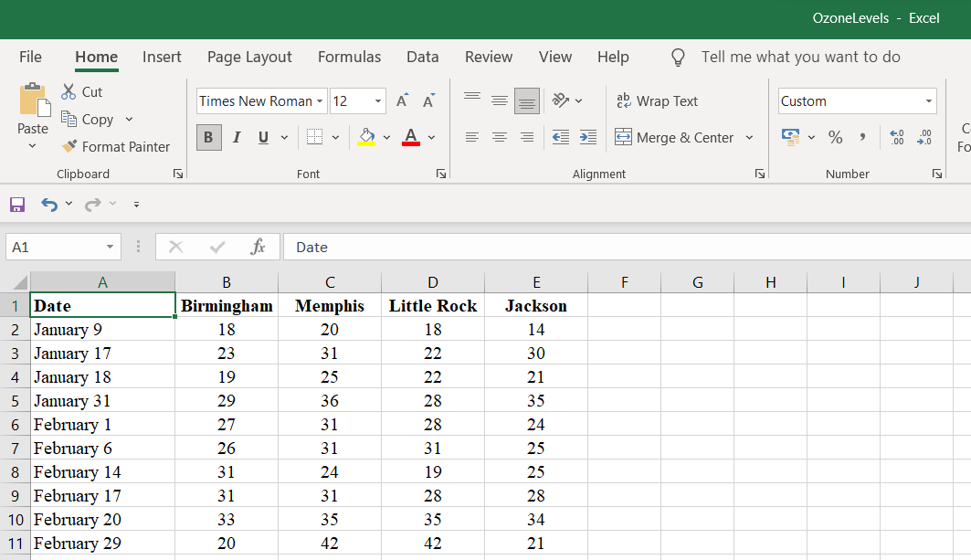
Task: Apply accounting number format
Action: point(790,137)
